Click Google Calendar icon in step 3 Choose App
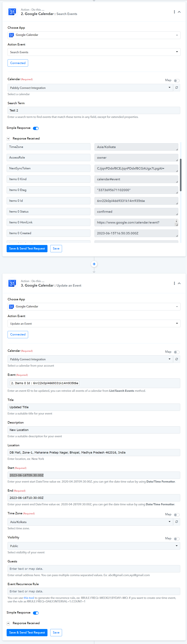Image resolution: width=187 pixels, height=644 pixels. click(11, 306)
